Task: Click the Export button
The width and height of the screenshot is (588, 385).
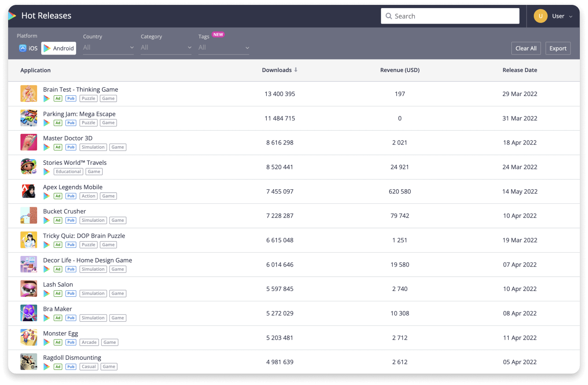Action: [x=558, y=48]
